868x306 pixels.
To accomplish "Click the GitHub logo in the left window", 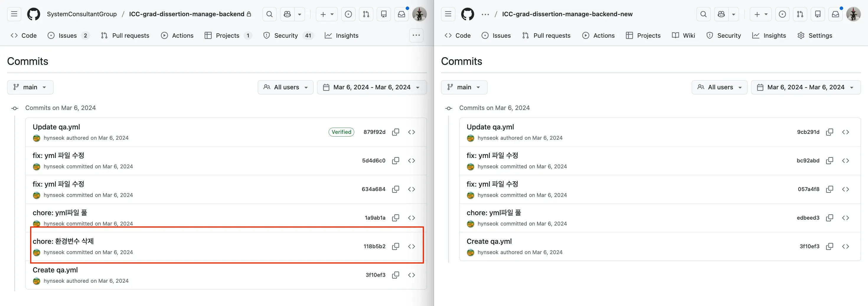I will click(x=34, y=14).
